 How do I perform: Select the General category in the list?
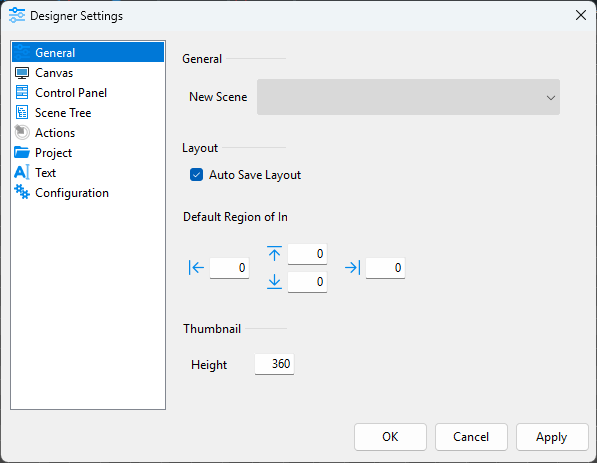coord(88,52)
